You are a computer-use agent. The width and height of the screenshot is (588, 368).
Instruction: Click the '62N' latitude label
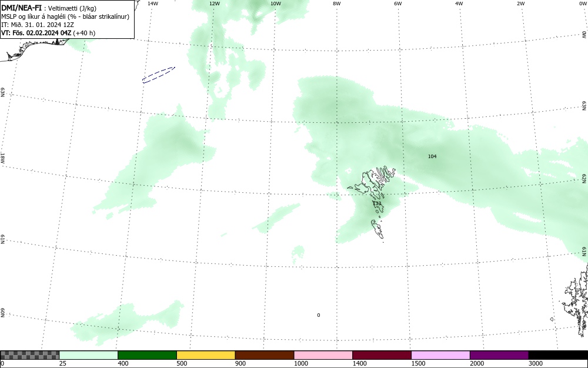point(584,178)
